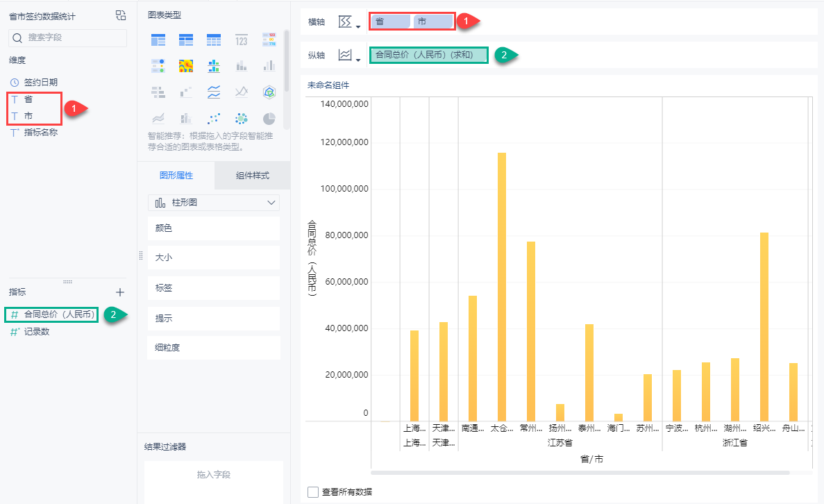Click the tallest bar labeled 太仓

(502, 287)
